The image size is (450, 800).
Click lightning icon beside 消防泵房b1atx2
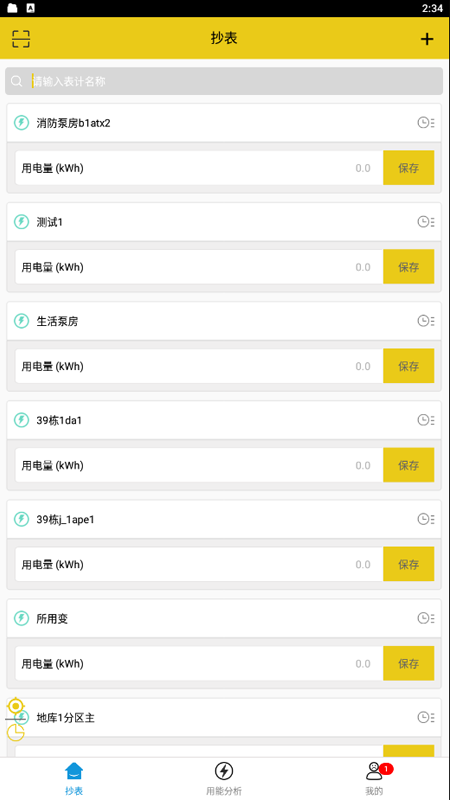21,122
